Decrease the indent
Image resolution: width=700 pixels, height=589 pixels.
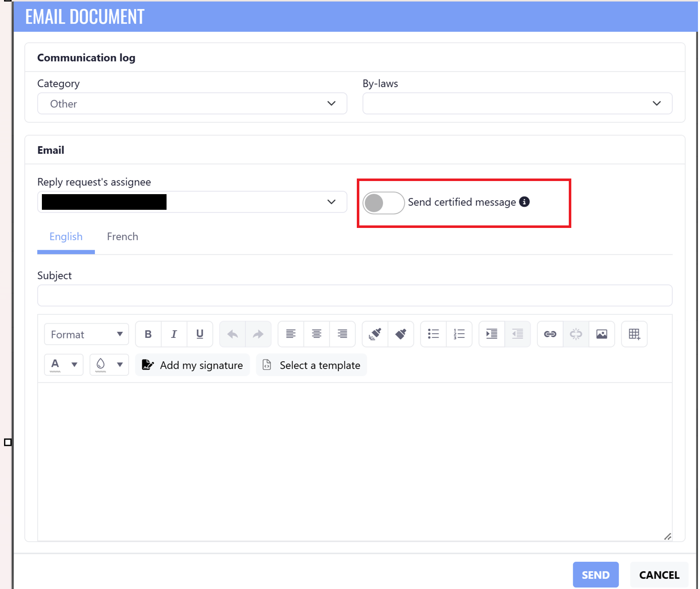pos(517,334)
